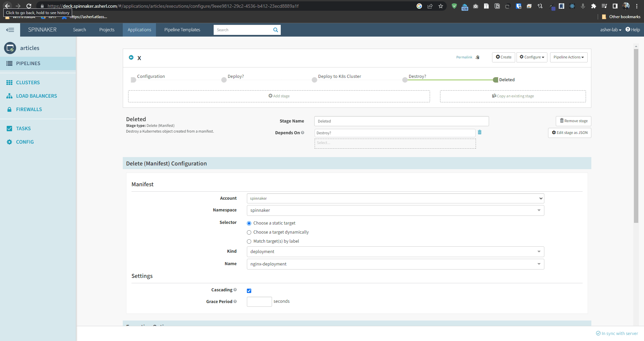Switch to the Pipeline Templates tab
This screenshot has height=341, width=644.
click(x=182, y=30)
